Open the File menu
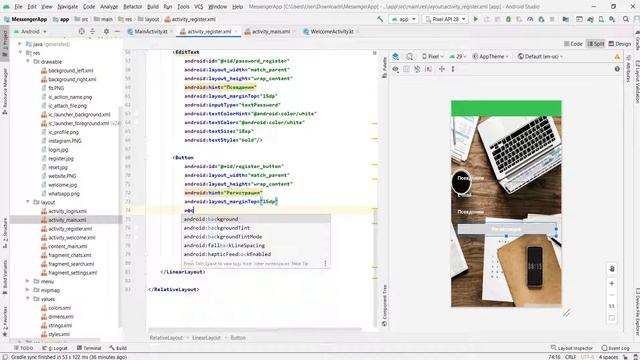The height and width of the screenshot is (360, 640). [19, 7]
